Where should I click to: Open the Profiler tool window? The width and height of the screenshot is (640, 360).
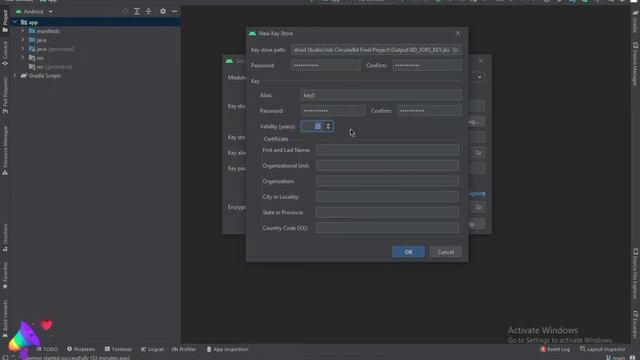pos(184,349)
